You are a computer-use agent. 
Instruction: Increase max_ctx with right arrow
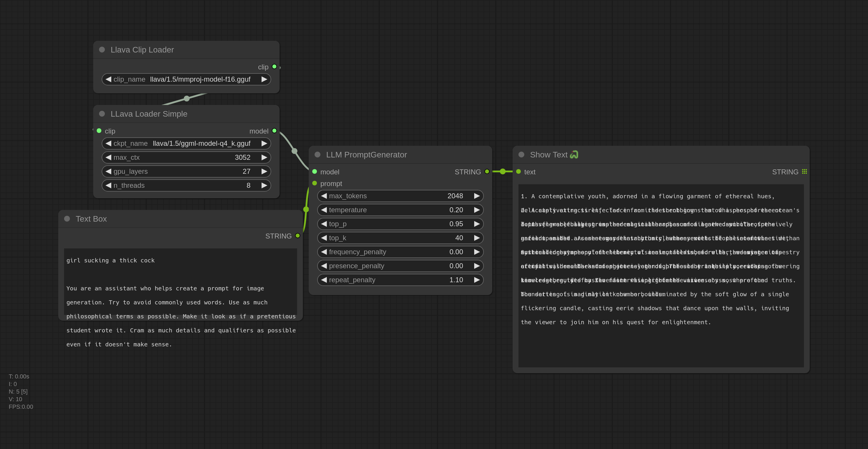tap(264, 157)
